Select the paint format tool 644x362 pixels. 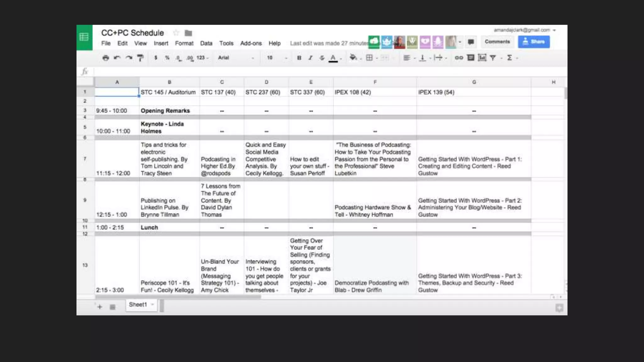coord(140,58)
